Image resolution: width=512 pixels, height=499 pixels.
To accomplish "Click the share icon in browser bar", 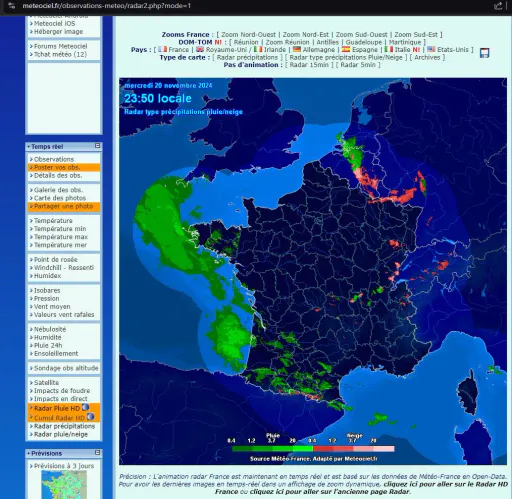I will point(498,6).
